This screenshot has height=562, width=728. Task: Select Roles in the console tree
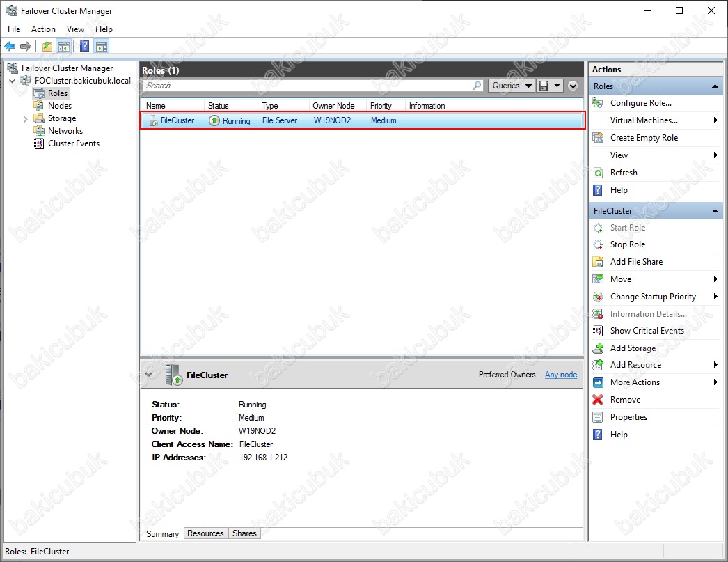point(58,93)
